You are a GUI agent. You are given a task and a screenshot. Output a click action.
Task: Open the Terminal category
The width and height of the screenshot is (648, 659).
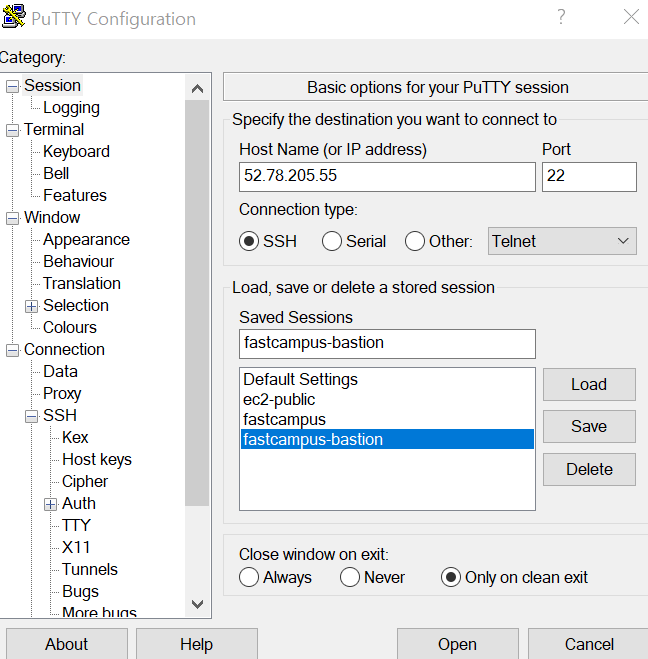tap(54, 129)
